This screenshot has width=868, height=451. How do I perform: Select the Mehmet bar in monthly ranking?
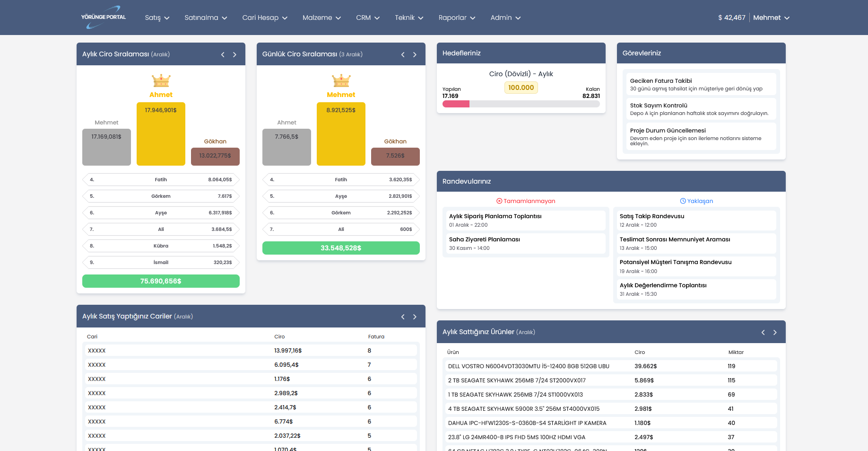(x=106, y=147)
